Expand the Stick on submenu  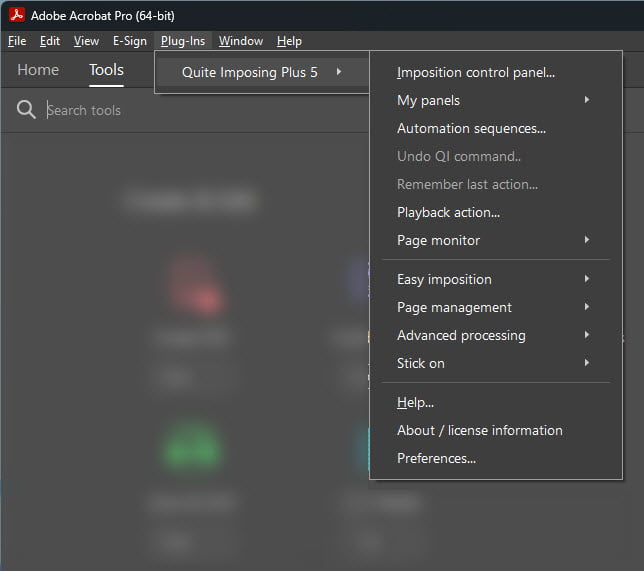click(496, 363)
